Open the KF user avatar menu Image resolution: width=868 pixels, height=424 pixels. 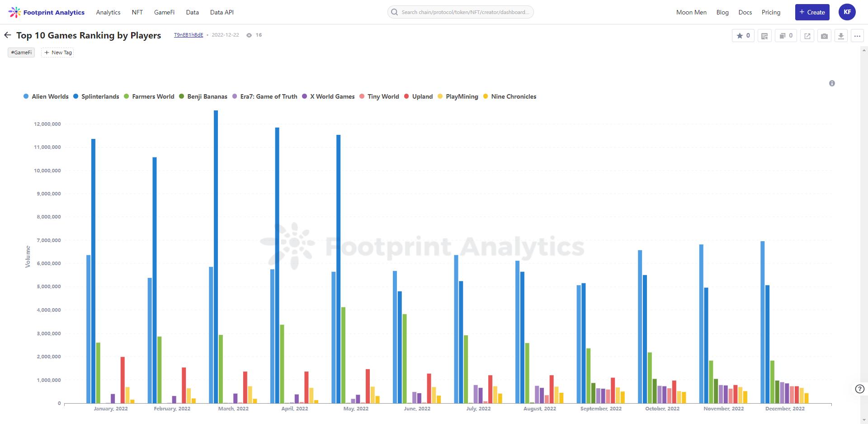[x=847, y=12]
